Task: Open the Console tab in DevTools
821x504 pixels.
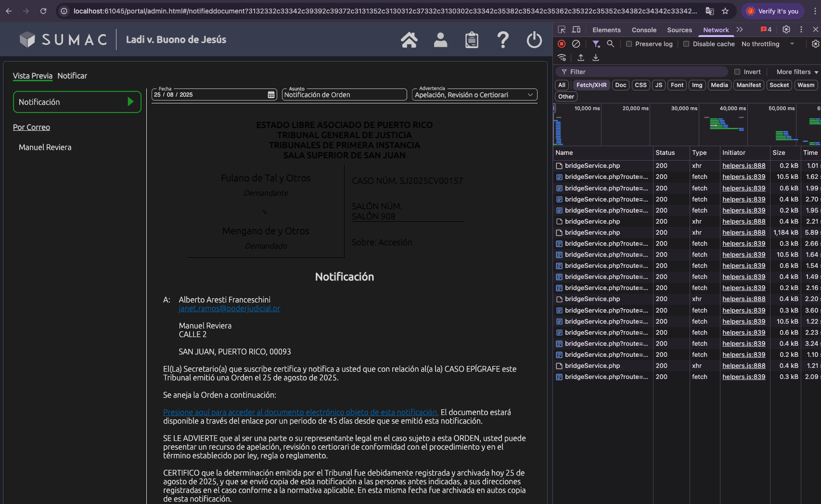Action: tap(644, 30)
